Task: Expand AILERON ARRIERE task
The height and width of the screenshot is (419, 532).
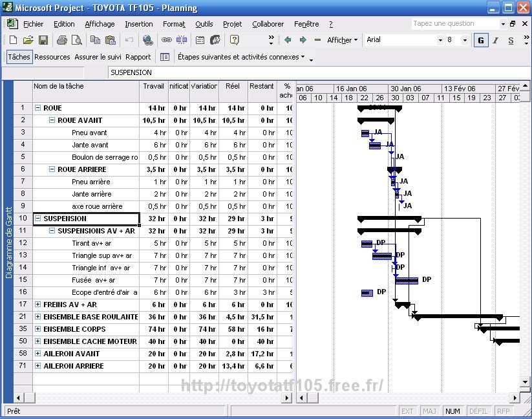Action: coord(37,366)
